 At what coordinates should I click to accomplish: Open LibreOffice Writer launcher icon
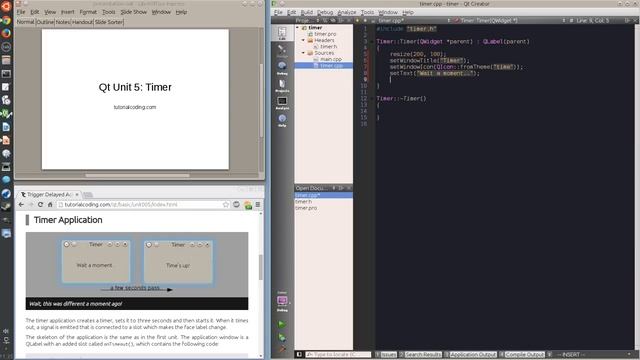pos(6,127)
